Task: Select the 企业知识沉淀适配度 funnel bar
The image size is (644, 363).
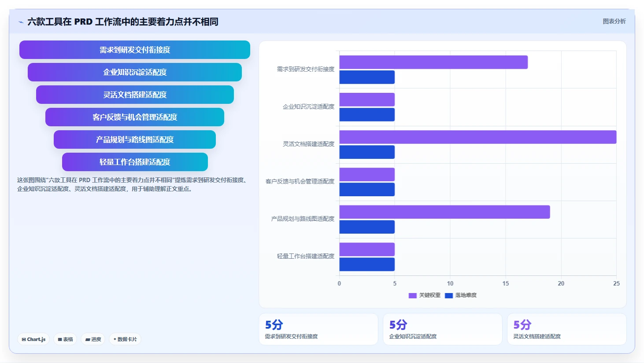Action: click(x=135, y=72)
